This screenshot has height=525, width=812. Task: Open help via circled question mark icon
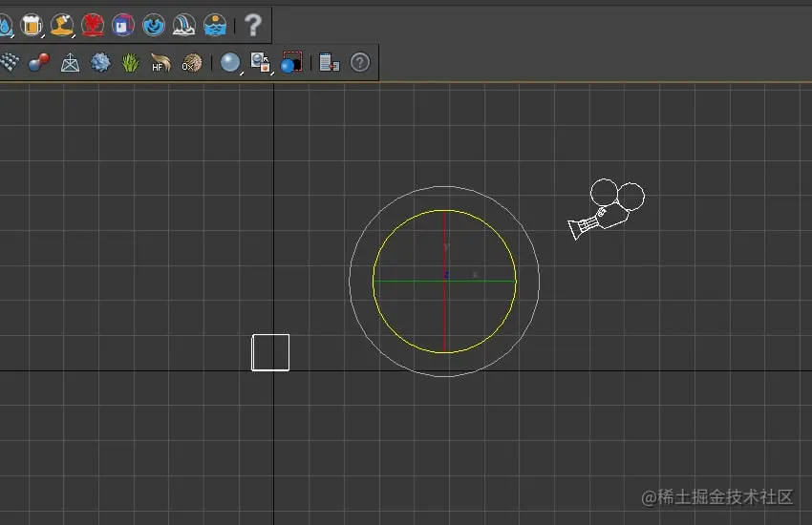[360, 63]
